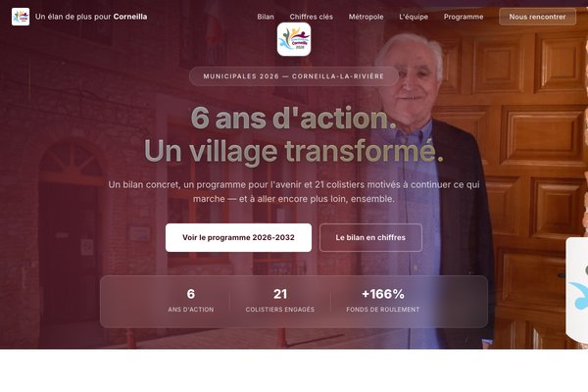Image resolution: width=588 pixels, height=392 pixels.
Task: Click the 21 colistiers engagés stat
Action: click(x=280, y=300)
